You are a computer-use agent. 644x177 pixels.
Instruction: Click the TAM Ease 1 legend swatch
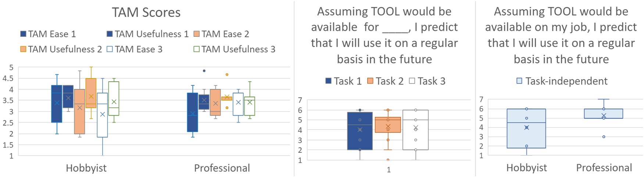click(23, 34)
